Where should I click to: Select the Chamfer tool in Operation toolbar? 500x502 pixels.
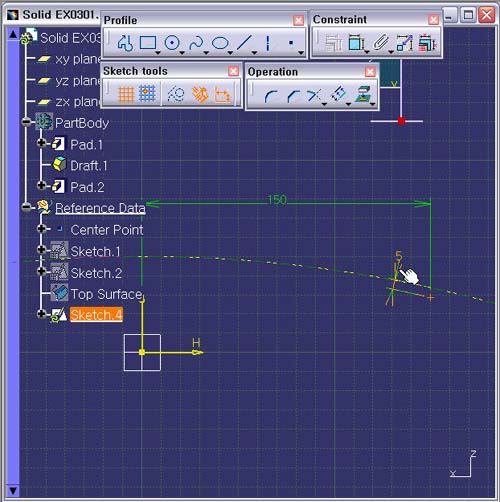coord(293,96)
